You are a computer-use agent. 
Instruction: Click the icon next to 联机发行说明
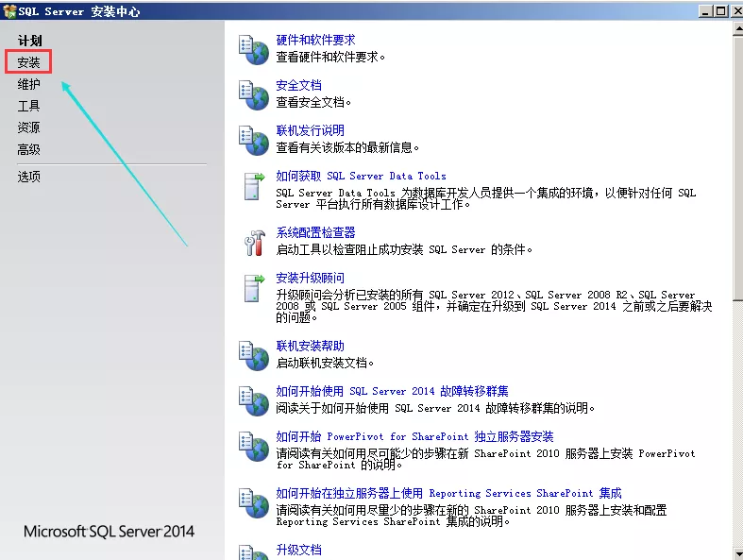coord(254,141)
